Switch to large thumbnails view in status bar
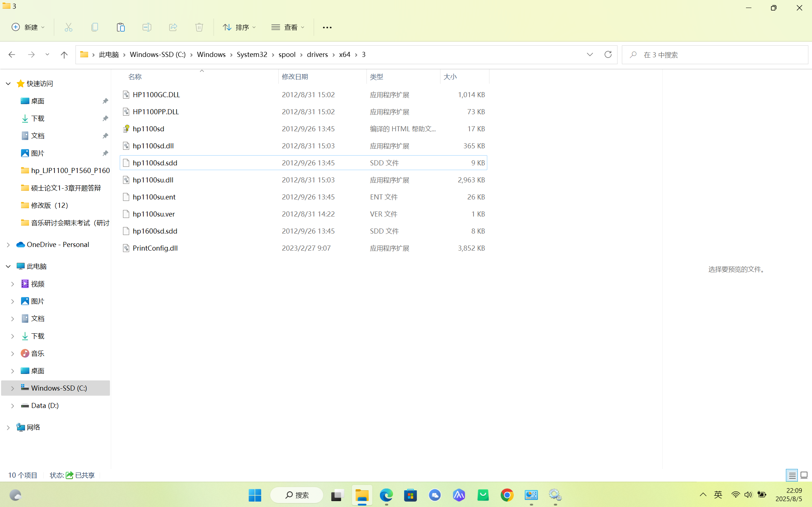The image size is (812, 507). coord(804,475)
